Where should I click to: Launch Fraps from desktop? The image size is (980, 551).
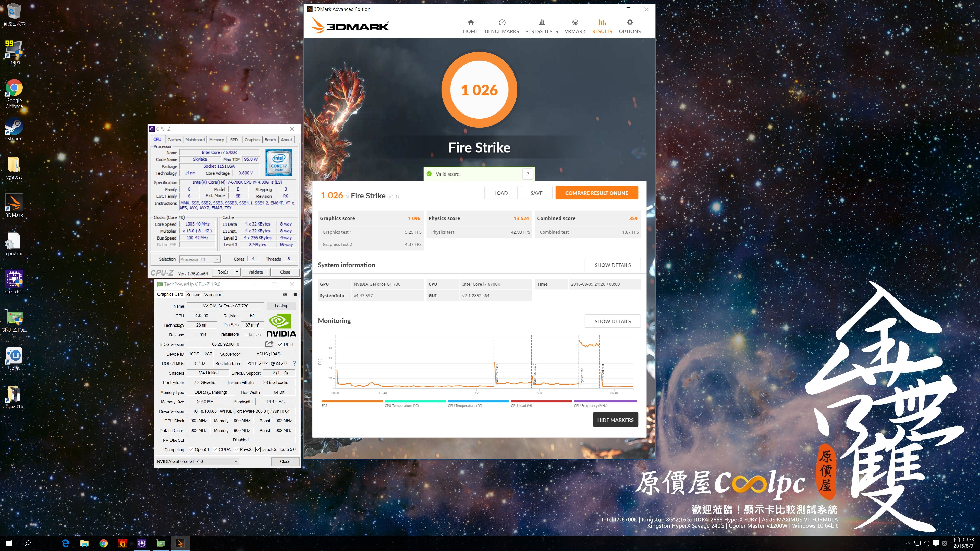tap(14, 52)
